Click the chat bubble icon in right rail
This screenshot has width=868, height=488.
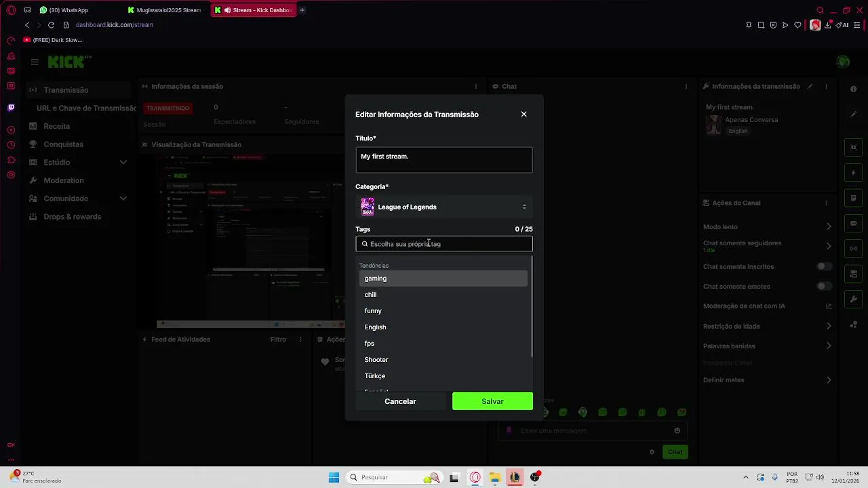pos(854,224)
